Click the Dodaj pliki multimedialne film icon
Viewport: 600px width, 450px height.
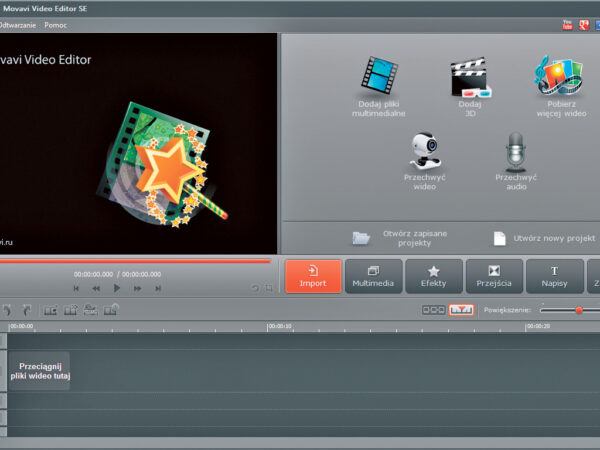click(x=381, y=77)
